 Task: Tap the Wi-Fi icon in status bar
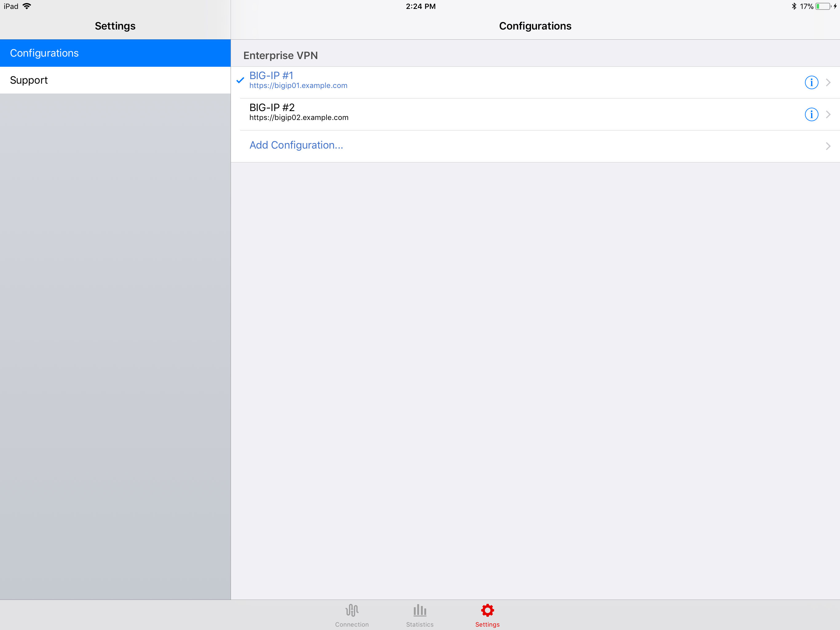[27, 6]
